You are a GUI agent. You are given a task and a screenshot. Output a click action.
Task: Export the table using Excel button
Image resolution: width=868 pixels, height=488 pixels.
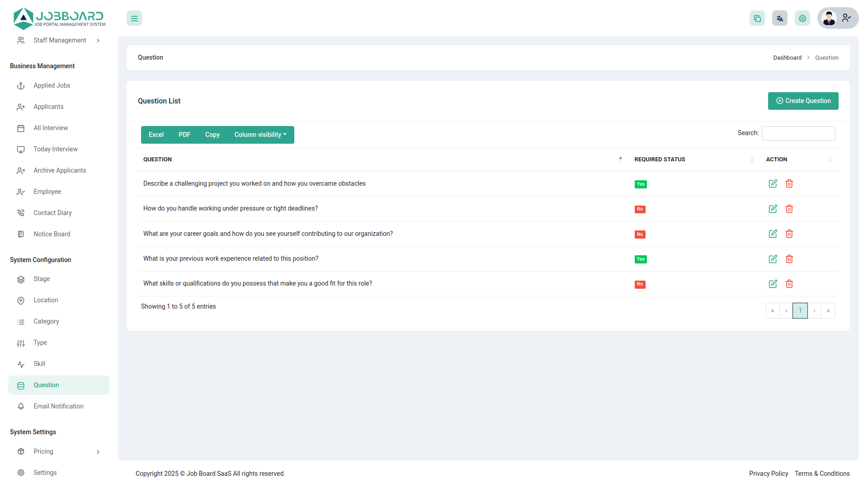(x=156, y=135)
